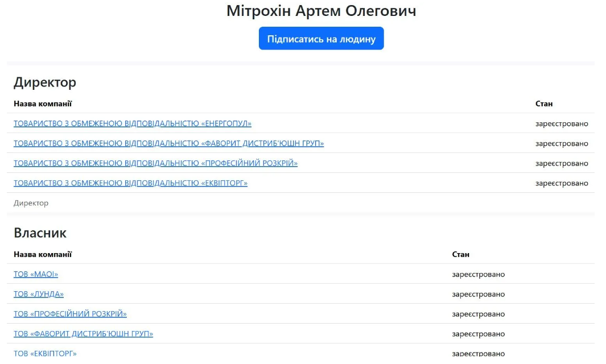Click 'зареєстровано' status in the «ЕНЕРГОПУЛ» row
This screenshot has height=364, width=606.
tap(561, 123)
